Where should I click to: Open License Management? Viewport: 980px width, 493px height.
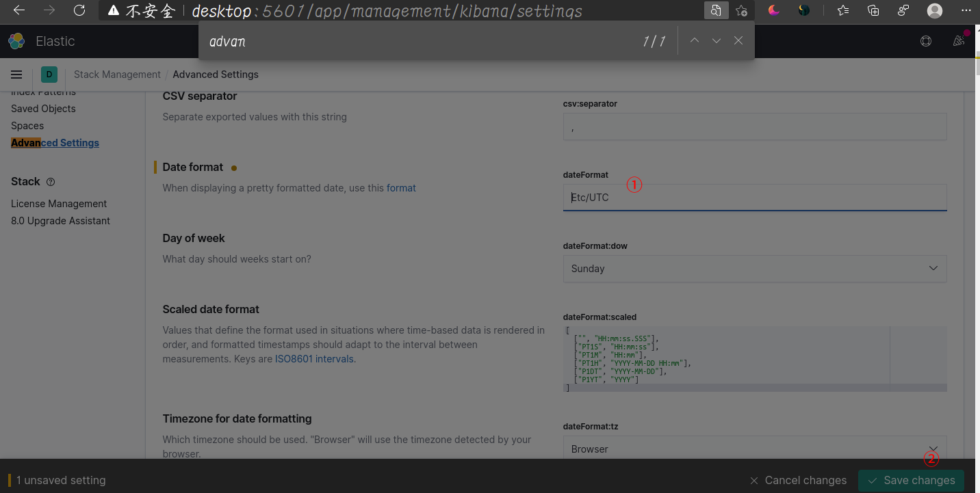click(59, 203)
